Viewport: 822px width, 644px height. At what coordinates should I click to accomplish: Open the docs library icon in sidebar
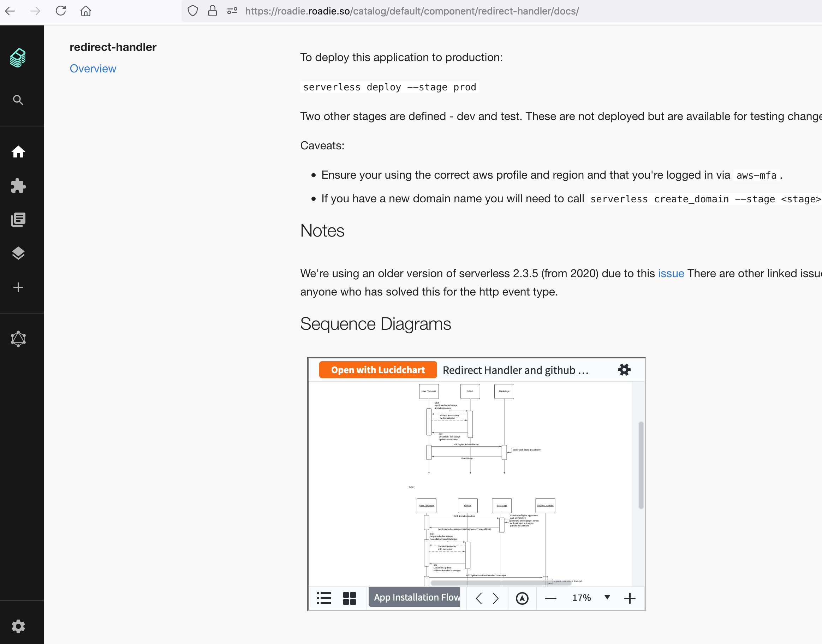click(18, 220)
